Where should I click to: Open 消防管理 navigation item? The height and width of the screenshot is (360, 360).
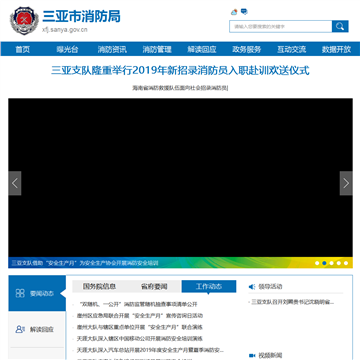[x=157, y=49]
